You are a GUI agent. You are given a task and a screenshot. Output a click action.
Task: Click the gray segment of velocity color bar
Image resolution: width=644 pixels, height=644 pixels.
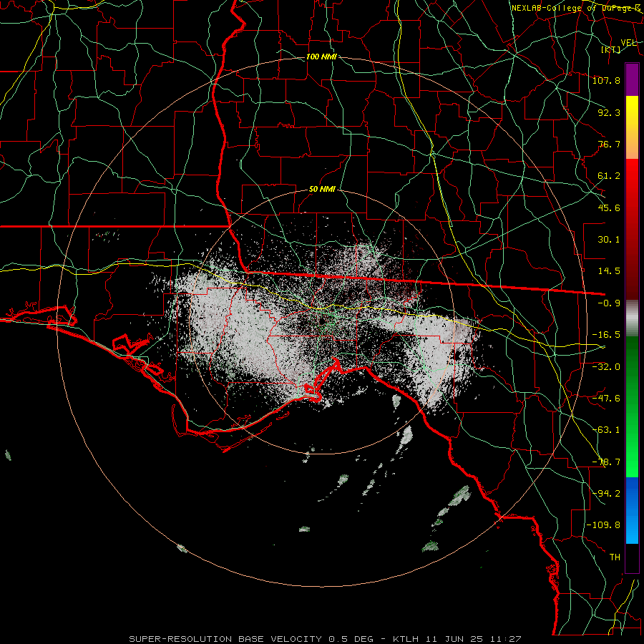(632, 318)
